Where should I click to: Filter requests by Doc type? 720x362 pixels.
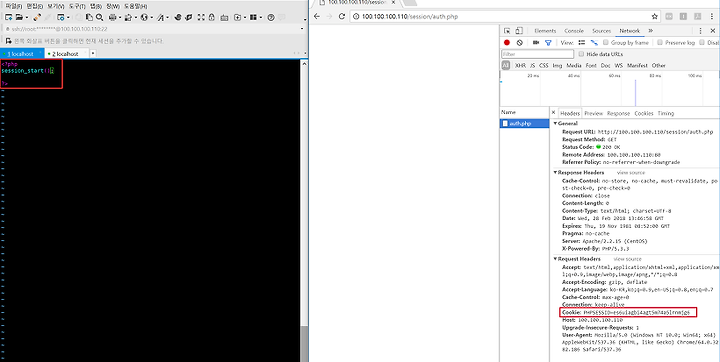coord(606,66)
